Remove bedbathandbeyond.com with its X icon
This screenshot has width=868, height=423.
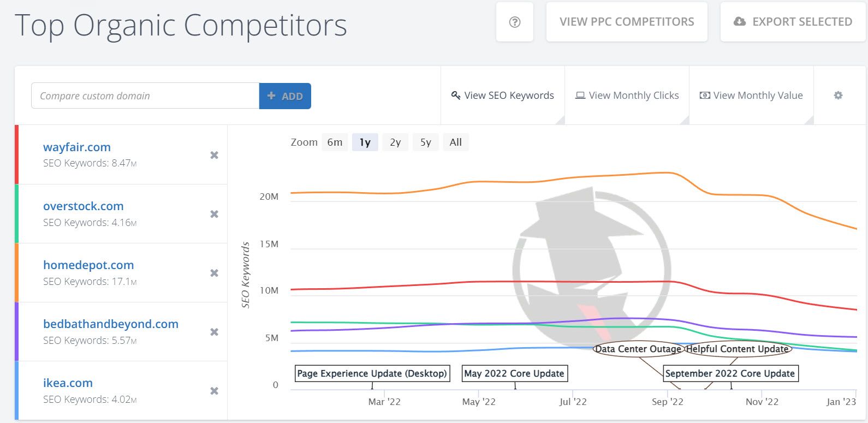pyautogui.click(x=214, y=332)
